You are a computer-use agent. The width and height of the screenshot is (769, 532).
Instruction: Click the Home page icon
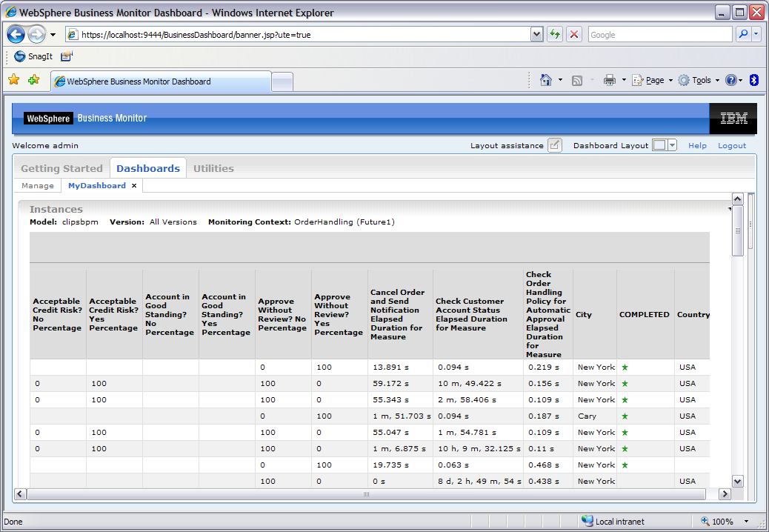(x=545, y=80)
